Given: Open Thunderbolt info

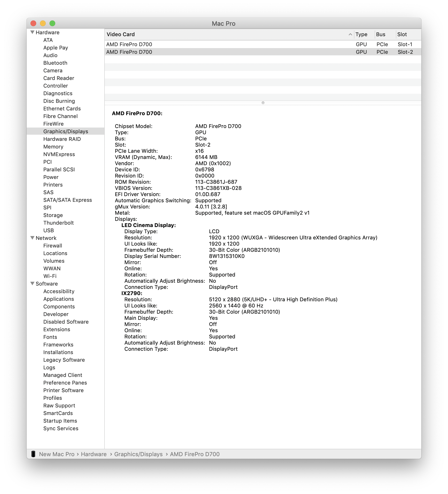Looking at the screenshot, I should tap(58, 222).
